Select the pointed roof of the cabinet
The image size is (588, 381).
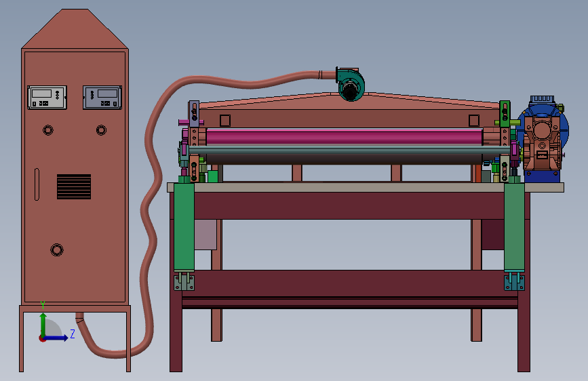(75, 29)
